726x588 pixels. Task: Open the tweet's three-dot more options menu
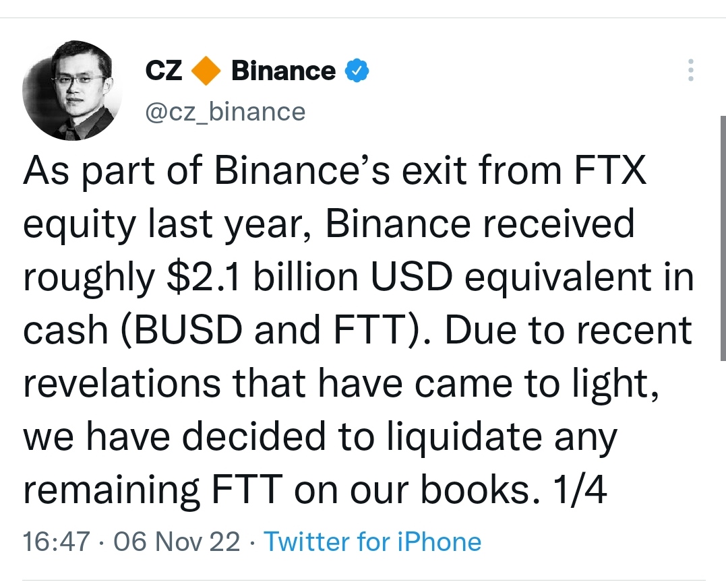pos(690,70)
